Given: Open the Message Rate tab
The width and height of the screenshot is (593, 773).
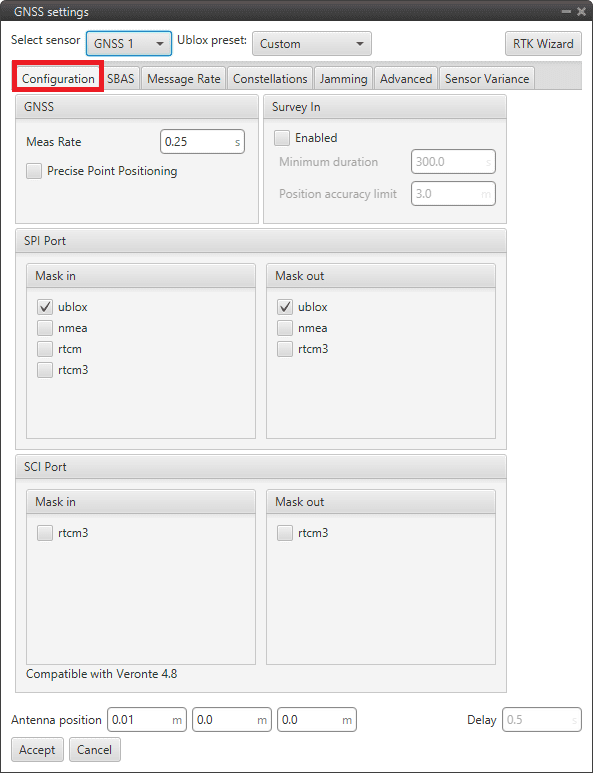Looking at the screenshot, I should point(184,79).
